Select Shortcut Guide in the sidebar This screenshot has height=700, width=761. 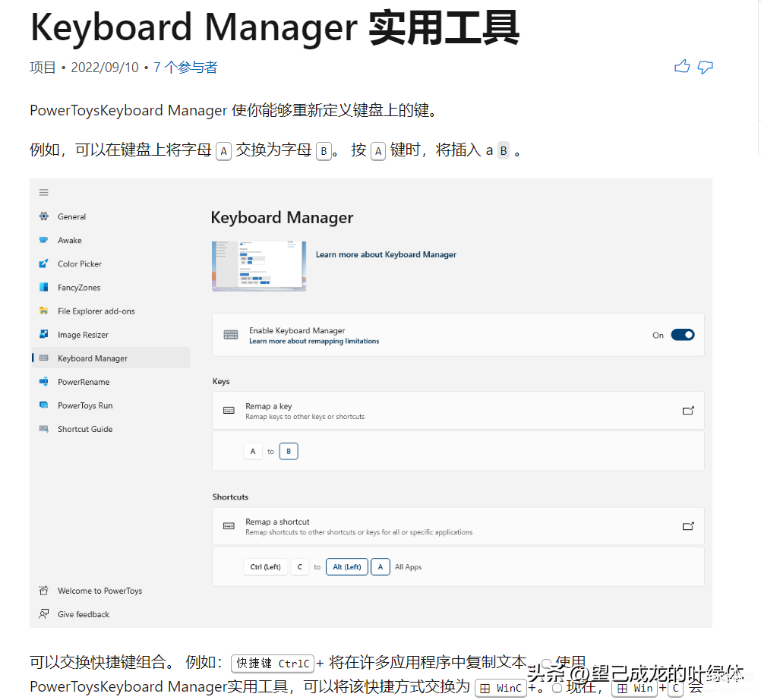(x=85, y=429)
